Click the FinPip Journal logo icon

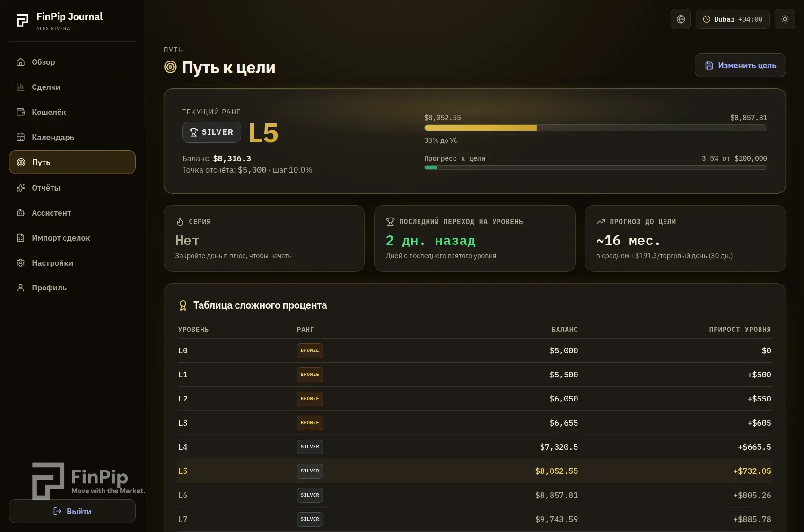pos(22,20)
